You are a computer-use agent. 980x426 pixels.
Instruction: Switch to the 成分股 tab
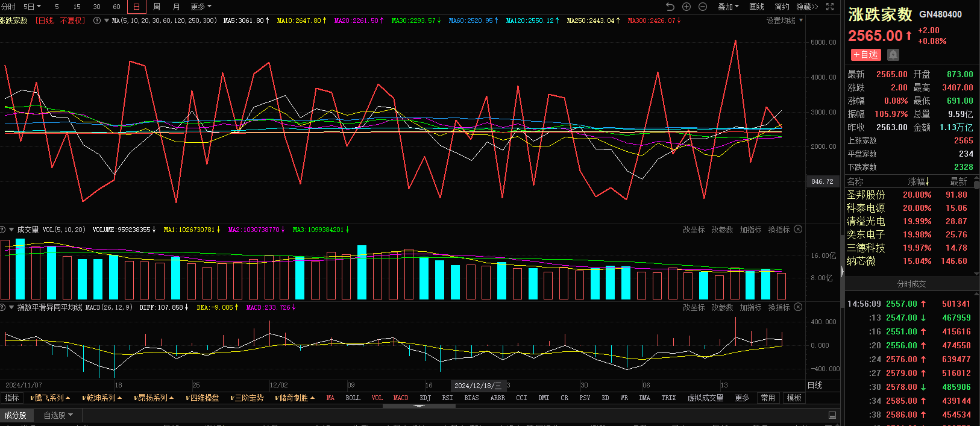point(15,415)
